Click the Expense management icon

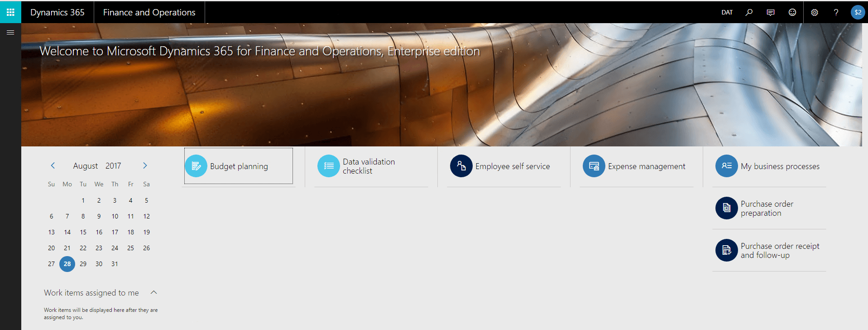tap(594, 166)
